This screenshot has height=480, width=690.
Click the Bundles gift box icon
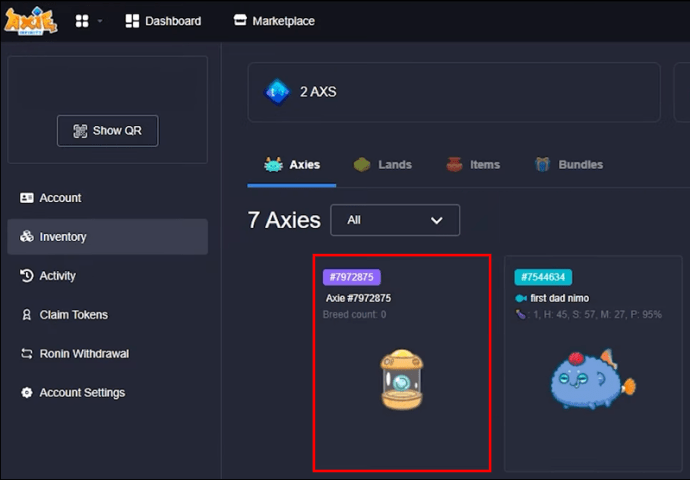click(x=543, y=165)
